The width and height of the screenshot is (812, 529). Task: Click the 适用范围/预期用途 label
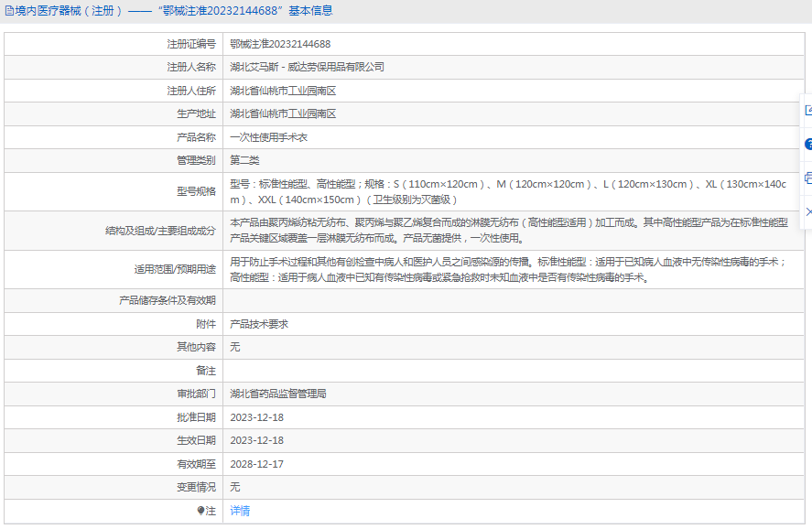click(x=175, y=270)
